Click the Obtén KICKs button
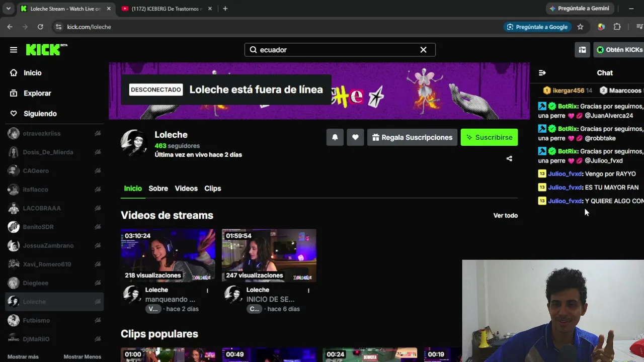This screenshot has height=362, width=644. (619, 50)
